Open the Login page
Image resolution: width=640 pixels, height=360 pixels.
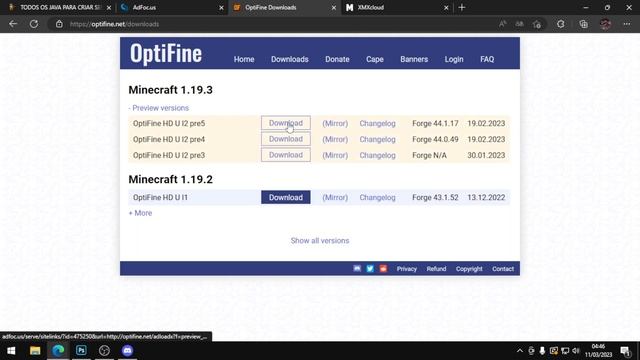pos(454,59)
